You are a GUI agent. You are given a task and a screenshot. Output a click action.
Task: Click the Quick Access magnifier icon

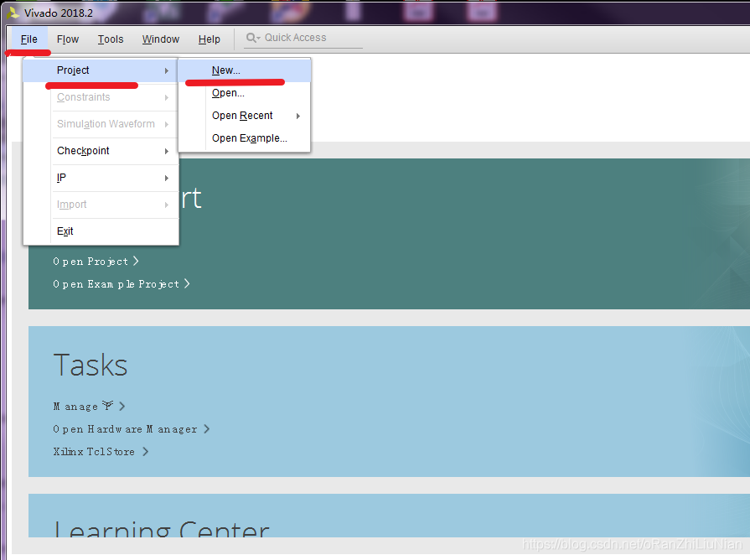coord(251,38)
